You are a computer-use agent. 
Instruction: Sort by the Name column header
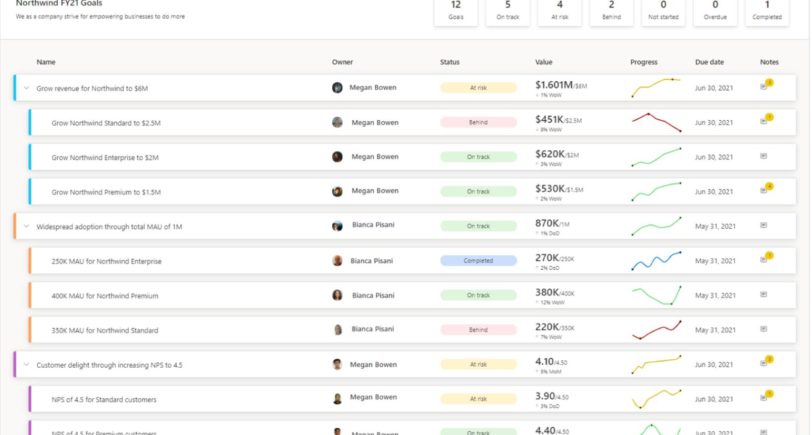46,62
